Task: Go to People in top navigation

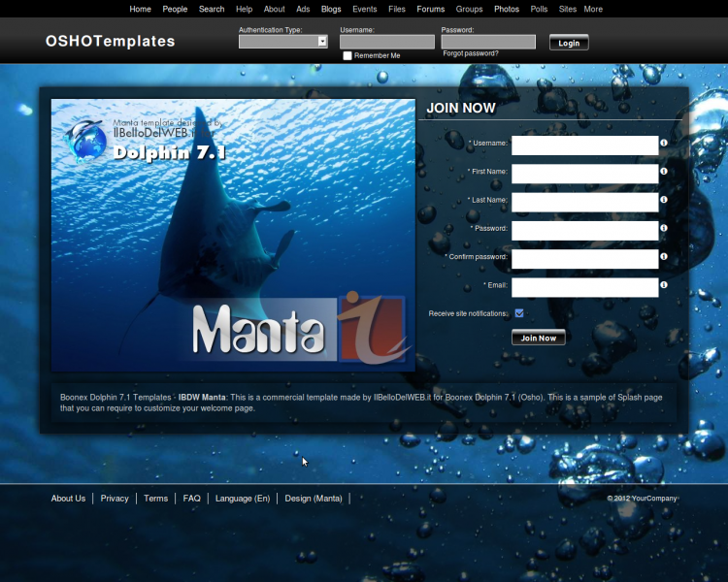Action: click(x=175, y=9)
